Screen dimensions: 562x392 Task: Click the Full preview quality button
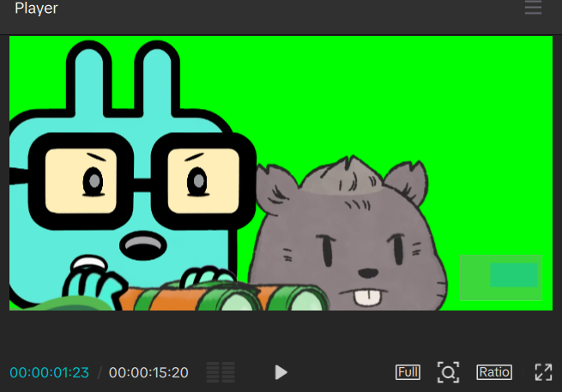click(408, 372)
